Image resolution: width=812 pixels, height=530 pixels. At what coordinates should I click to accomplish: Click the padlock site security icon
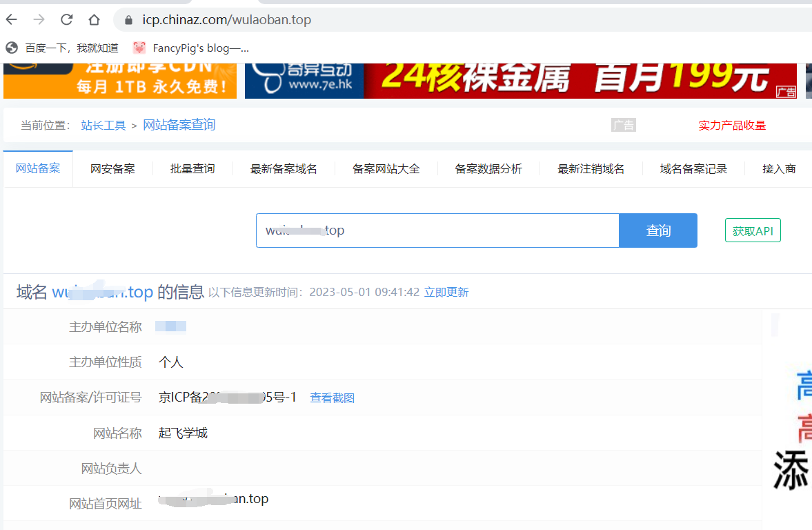(128, 20)
